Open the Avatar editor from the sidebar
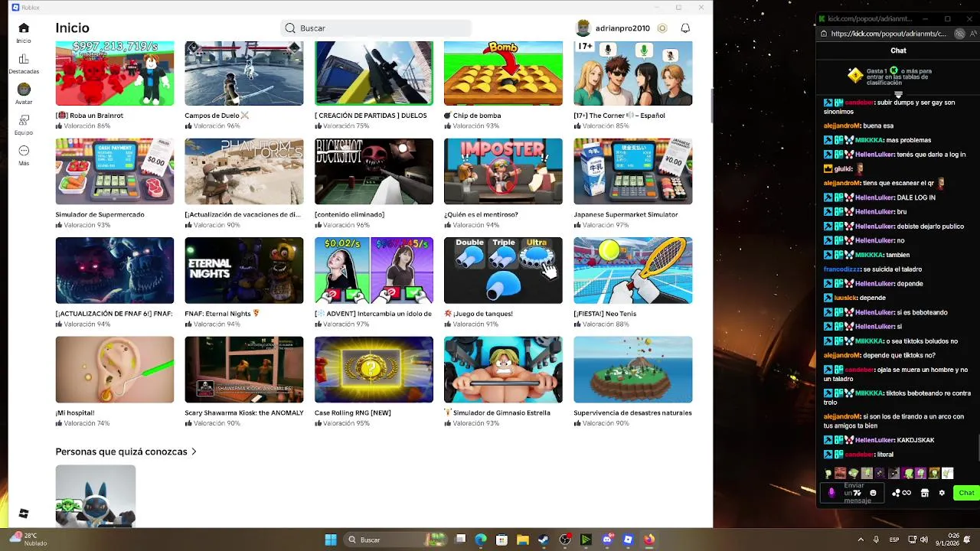 point(24,95)
